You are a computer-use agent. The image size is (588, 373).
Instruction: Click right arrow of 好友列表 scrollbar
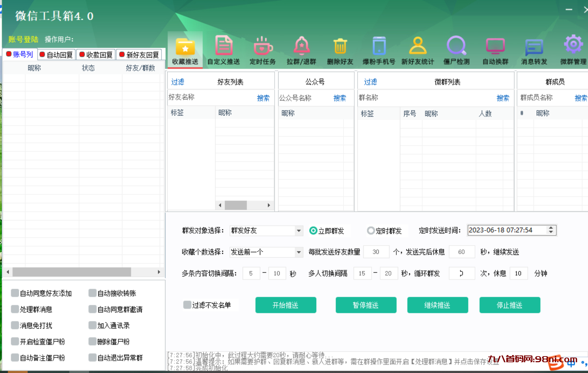[269, 205]
